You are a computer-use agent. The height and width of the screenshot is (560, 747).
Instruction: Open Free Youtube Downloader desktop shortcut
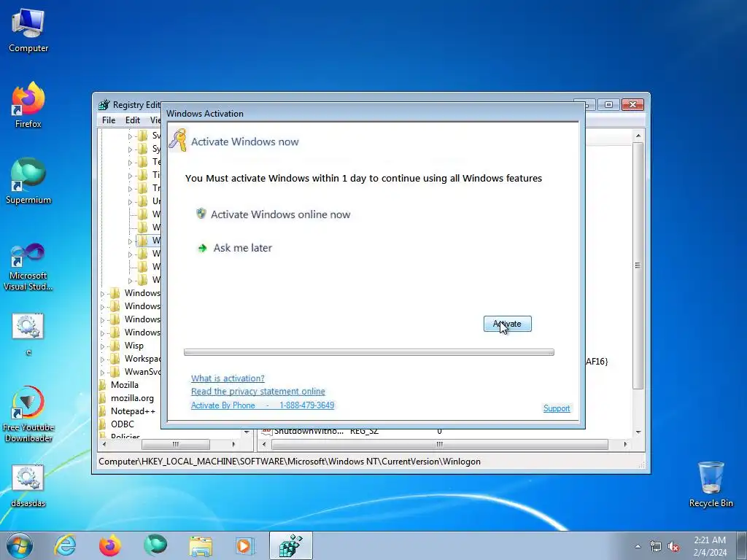pyautogui.click(x=28, y=413)
